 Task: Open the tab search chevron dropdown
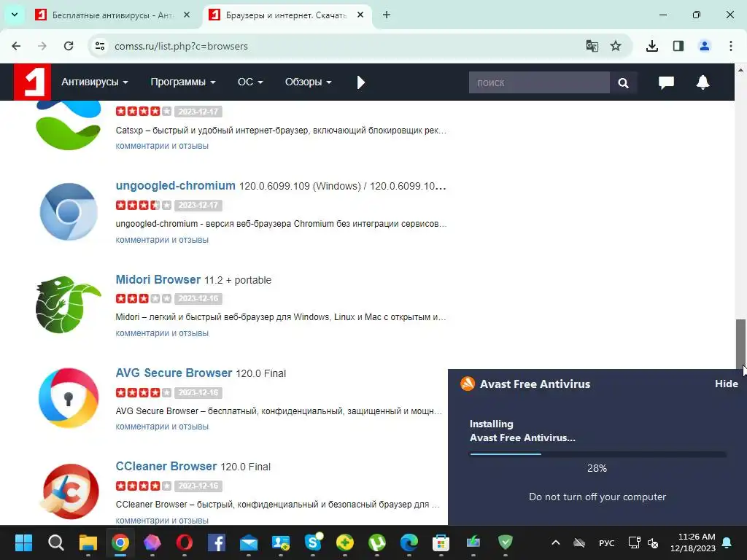point(15,15)
